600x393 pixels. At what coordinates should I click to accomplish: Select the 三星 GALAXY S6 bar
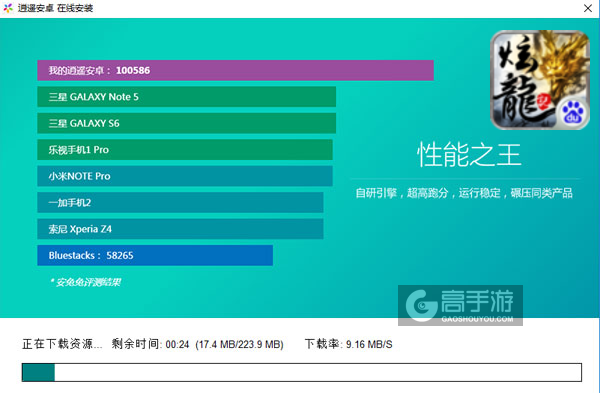186,123
